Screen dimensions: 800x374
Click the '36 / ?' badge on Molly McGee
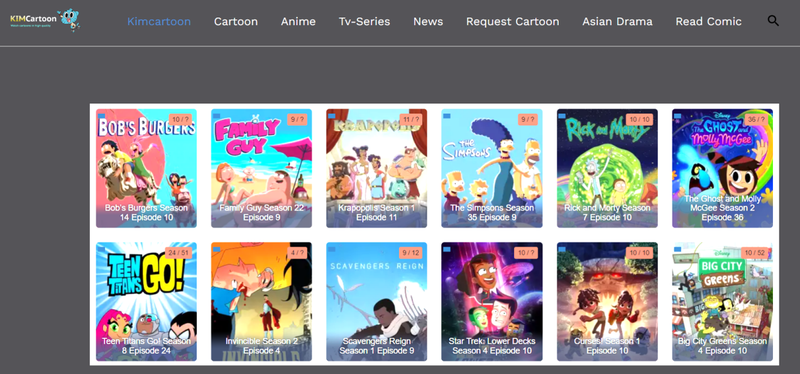click(x=757, y=119)
